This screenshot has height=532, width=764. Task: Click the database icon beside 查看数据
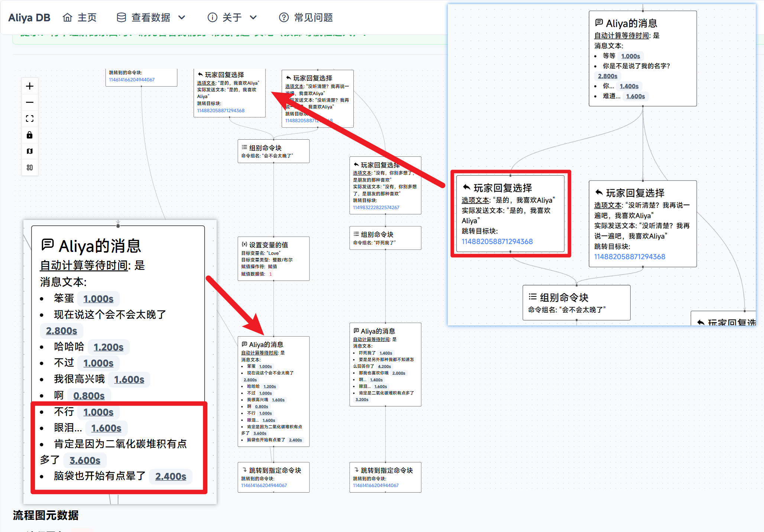121,17
